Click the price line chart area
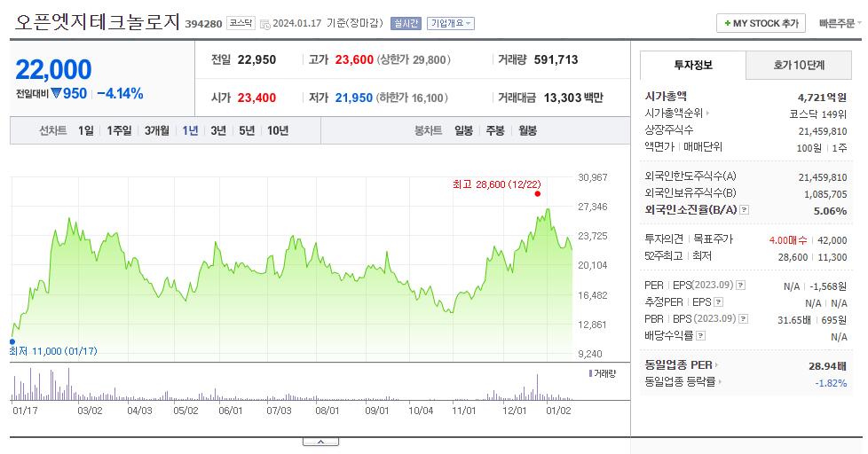 pyautogui.click(x=292, y=270)
